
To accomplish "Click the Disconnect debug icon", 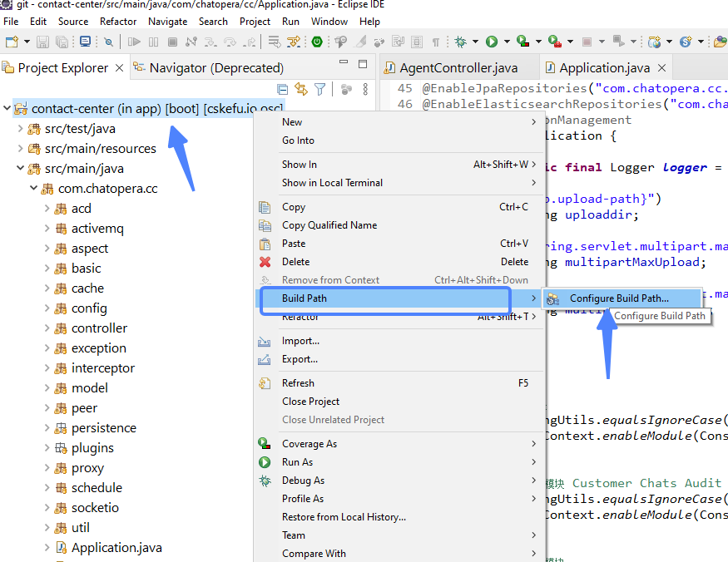I will 191,42.
